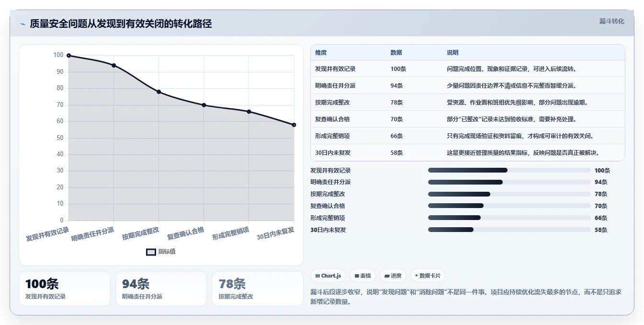Select table row 30日内未复发

click(468, 153)
